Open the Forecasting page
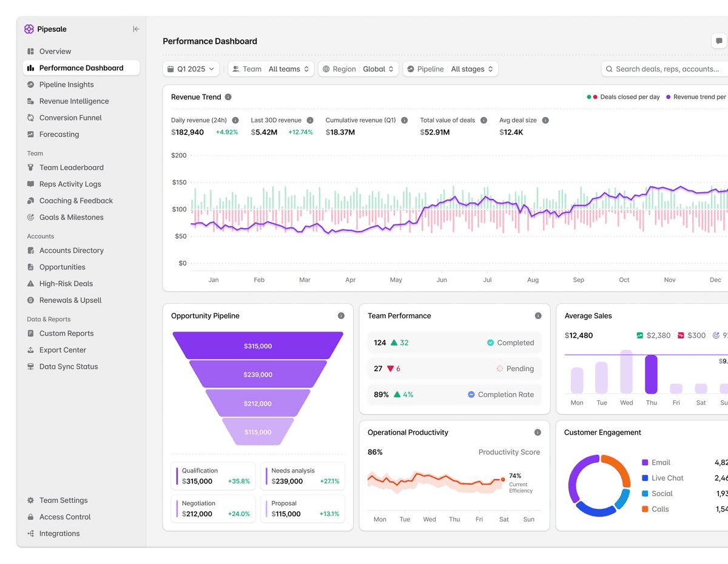Viewport: 728px width, 564px height. tap(81, 135)
